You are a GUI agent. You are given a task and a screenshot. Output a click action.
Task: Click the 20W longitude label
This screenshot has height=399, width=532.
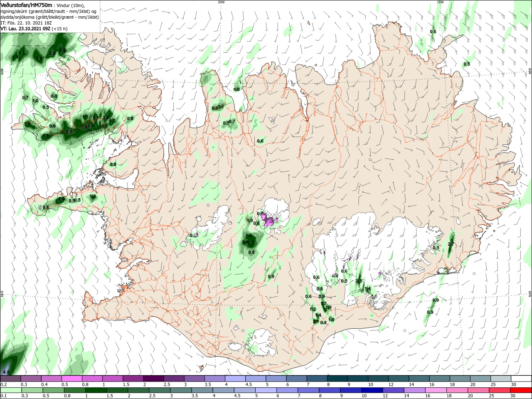[x=221, y=2]
